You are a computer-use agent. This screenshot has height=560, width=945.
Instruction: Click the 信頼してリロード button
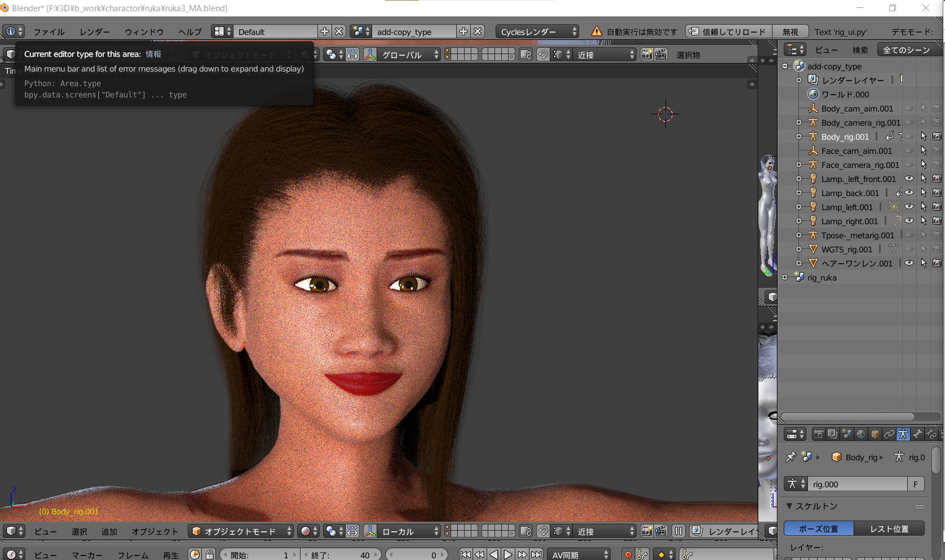tap(727, 32)
